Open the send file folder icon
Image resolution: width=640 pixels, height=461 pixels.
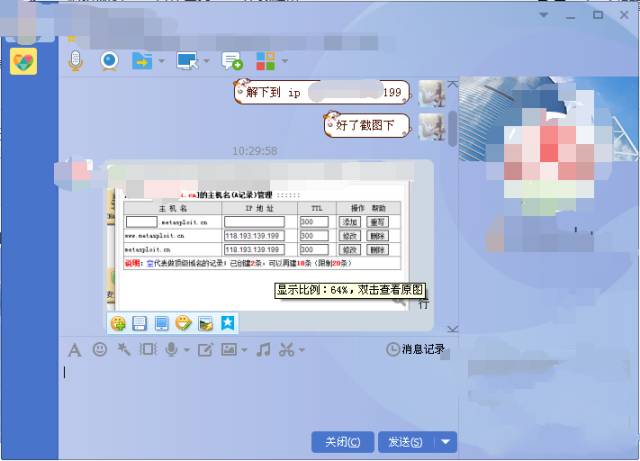[142, 61]
